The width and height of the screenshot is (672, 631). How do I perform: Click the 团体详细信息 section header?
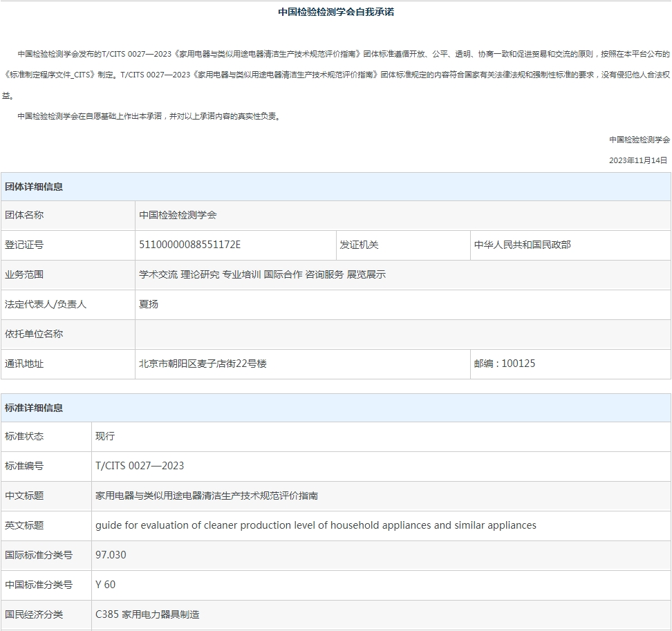(336, 187)
